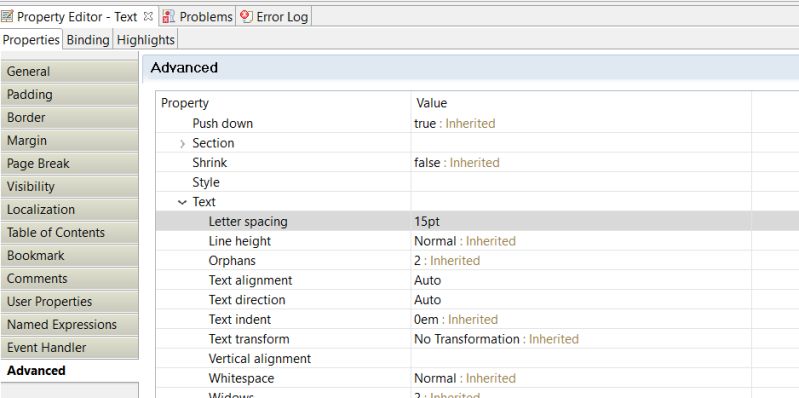Open the General category
The width and height of the screenshot is (799, 398).
point(69,72)
